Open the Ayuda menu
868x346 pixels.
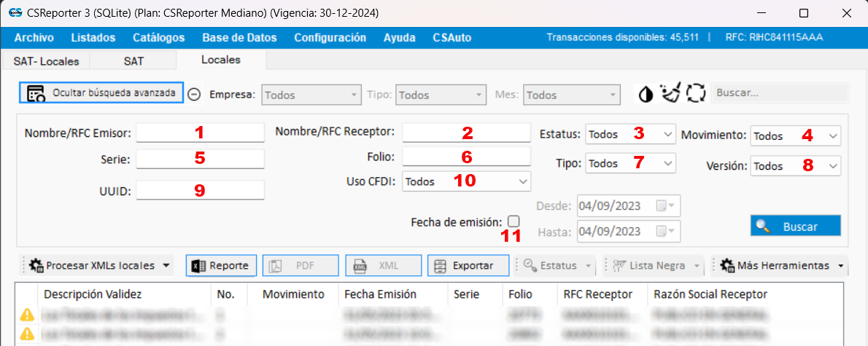coord(400,38)
